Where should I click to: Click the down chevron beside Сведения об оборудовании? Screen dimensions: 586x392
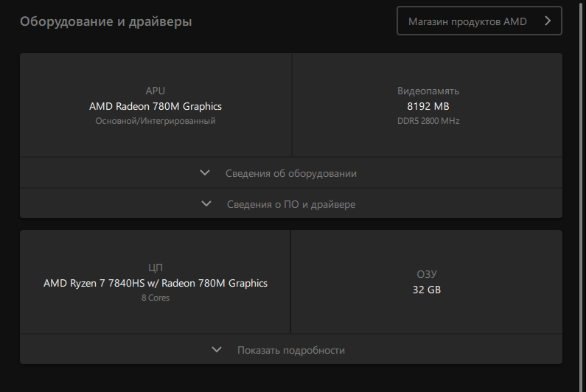coord(205,173)
